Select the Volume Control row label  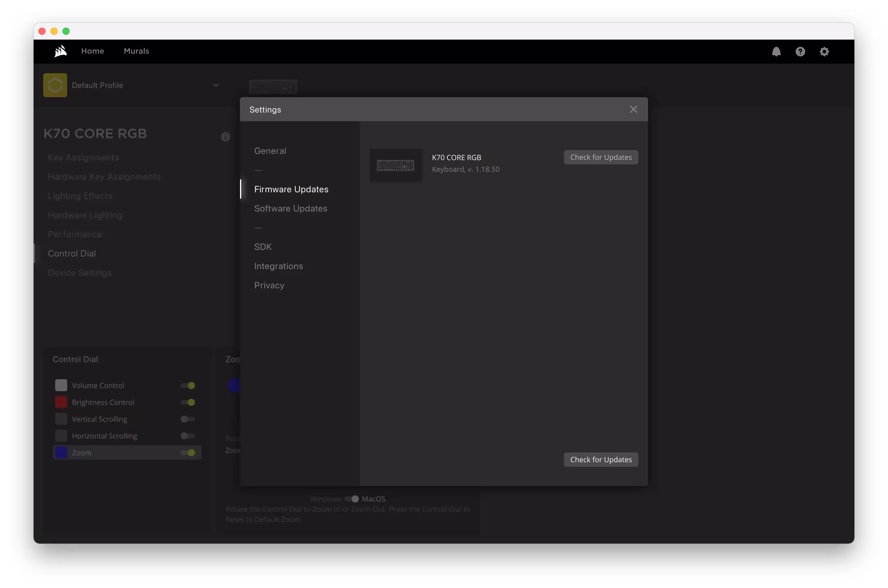coord(98,385)
